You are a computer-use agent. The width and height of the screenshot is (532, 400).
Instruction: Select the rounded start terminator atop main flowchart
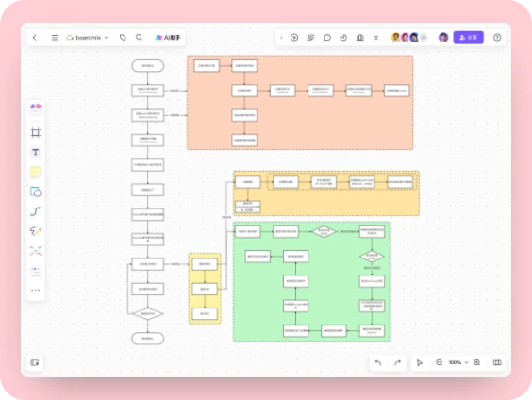click(147, 65)
